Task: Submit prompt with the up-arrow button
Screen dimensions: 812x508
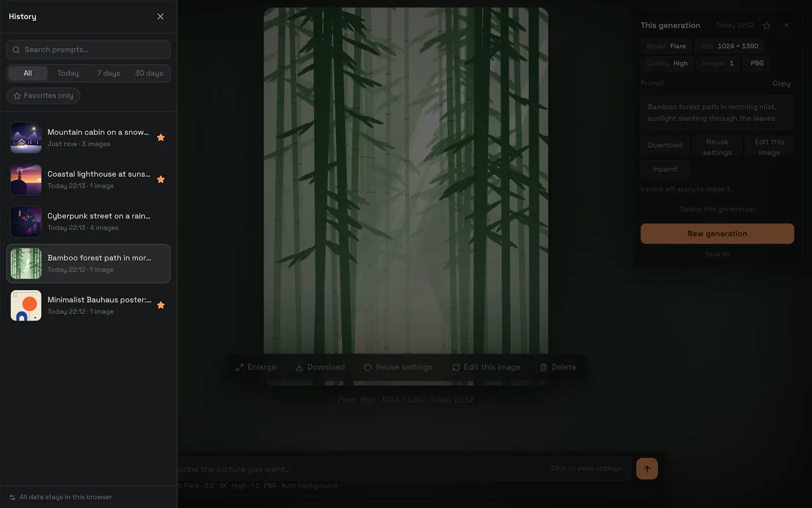Action: coord(647,469)
